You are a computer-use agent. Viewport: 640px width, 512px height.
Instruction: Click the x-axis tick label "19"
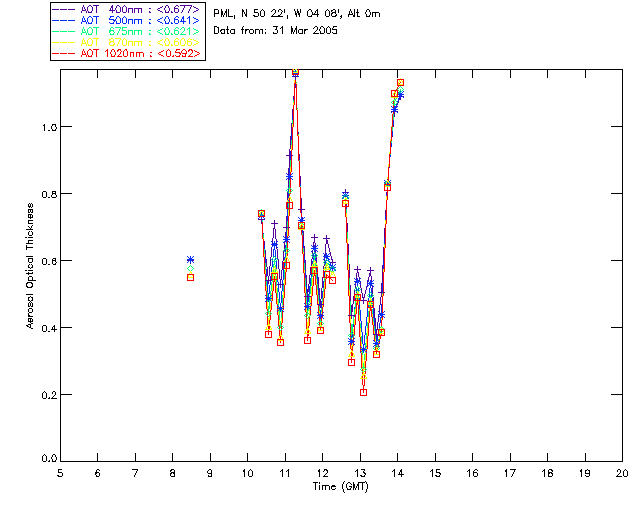[585, 473]
